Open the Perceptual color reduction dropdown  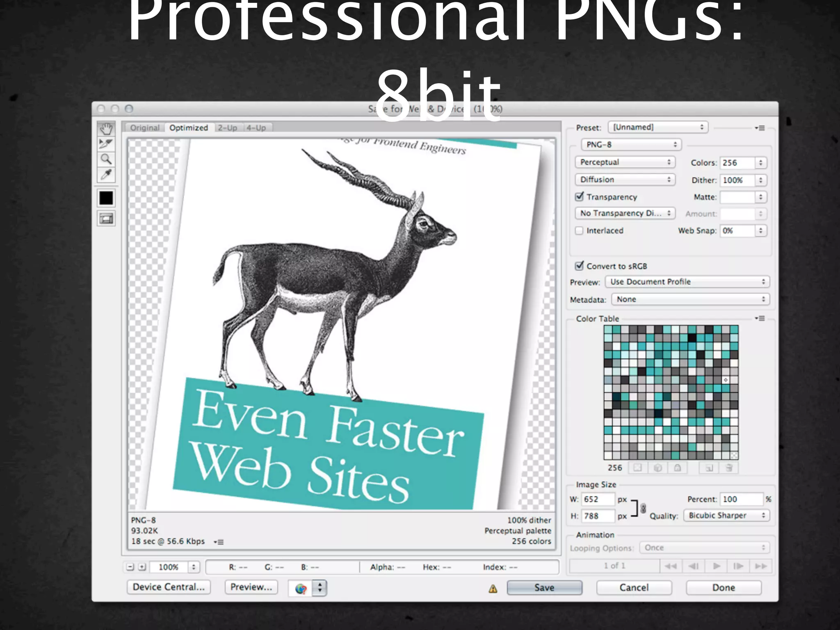(x=625, y=162)
